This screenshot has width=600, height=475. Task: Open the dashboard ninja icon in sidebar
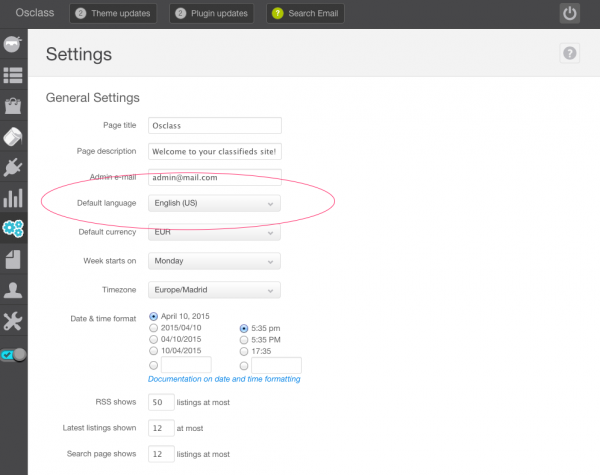coord(13,44)
